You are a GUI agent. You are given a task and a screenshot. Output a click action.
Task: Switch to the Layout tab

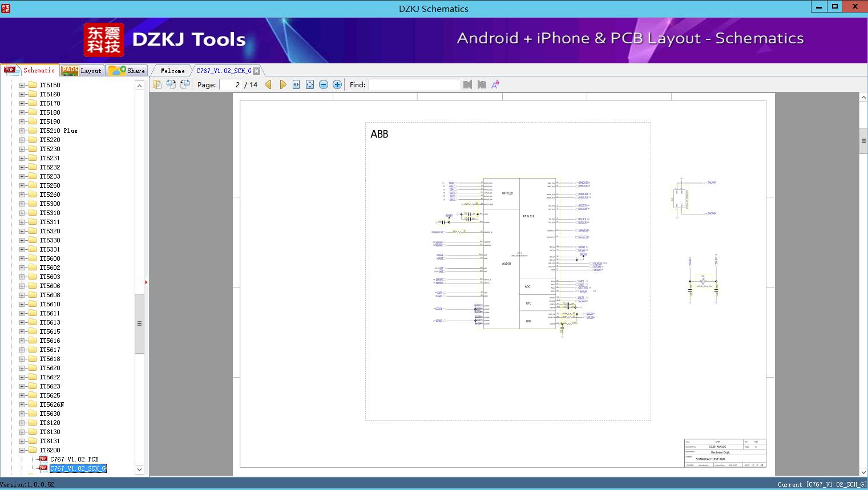click(x=82, y=71)
